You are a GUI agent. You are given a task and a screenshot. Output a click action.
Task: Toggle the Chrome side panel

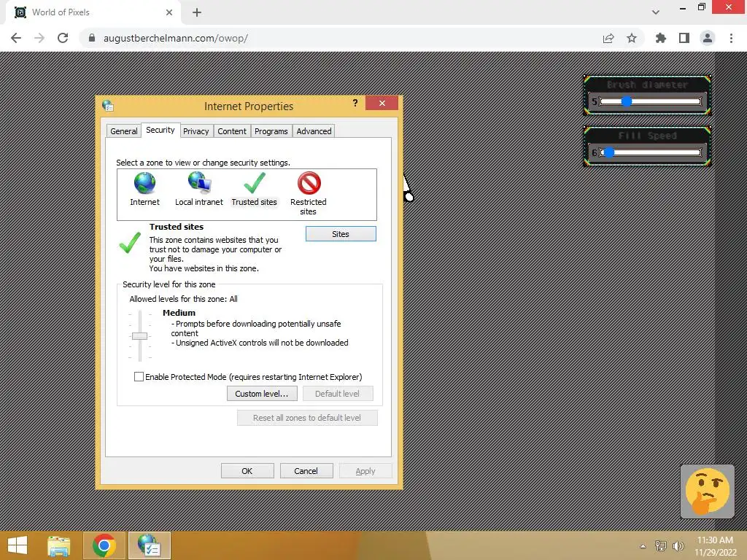(x=684, y=38)
